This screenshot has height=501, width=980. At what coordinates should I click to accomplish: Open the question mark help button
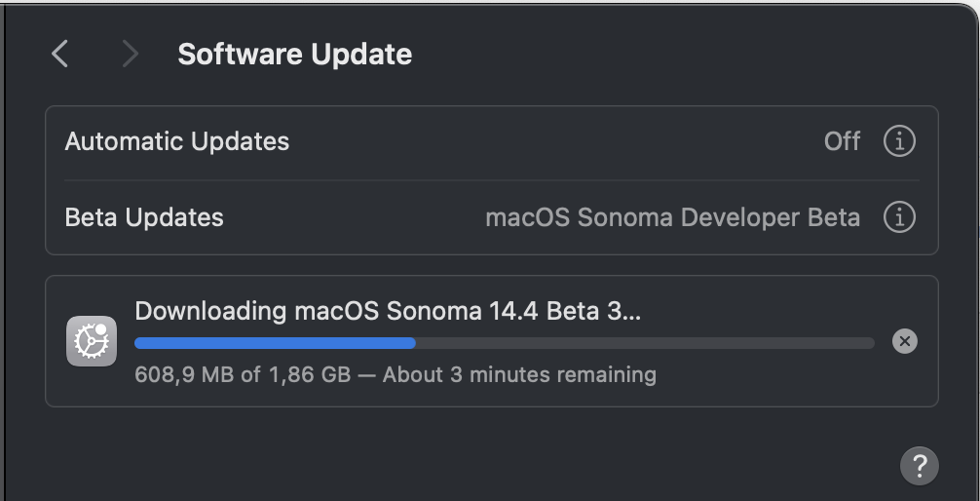pos(920,466)
